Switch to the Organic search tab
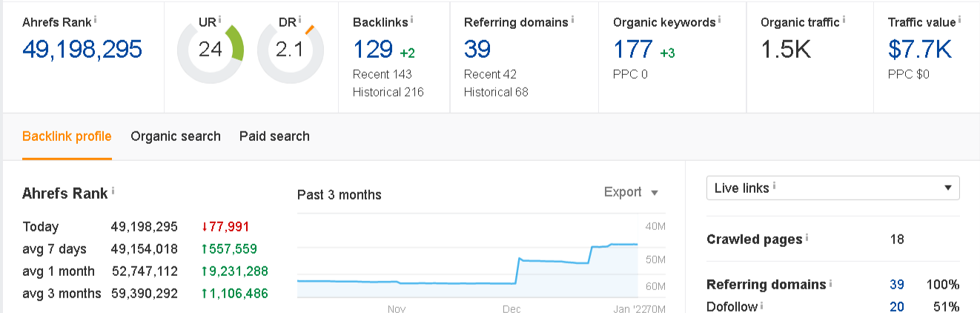The image size is (980, 313). 176,136
